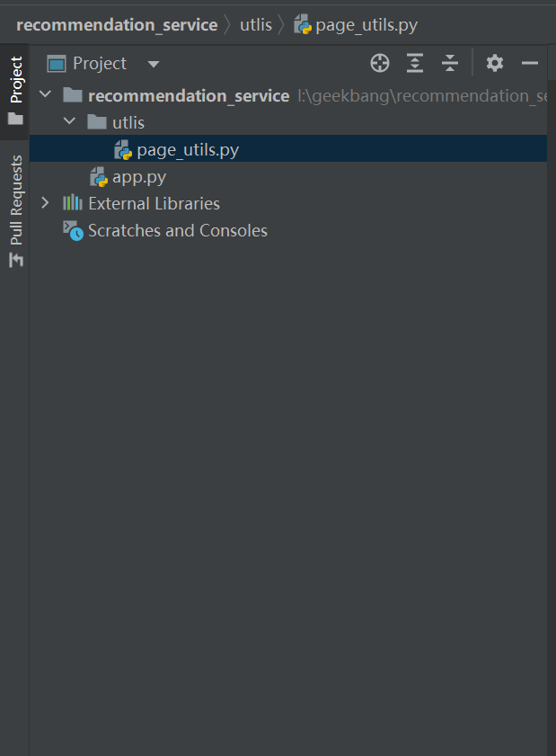The image size is (556, 756).
Task: Click the app.py Python file icon
Action: pos(98,177)
